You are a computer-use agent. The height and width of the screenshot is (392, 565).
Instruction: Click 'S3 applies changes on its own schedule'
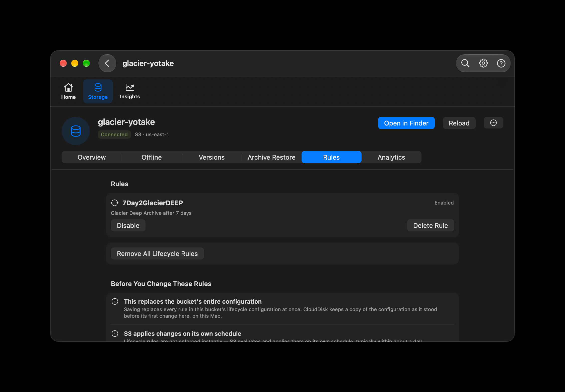[x=182, y=334]
